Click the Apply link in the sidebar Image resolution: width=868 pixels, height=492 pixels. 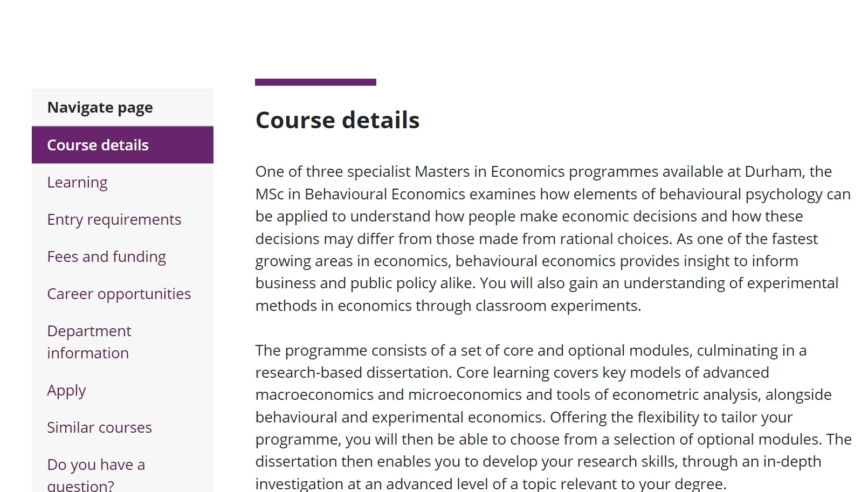pyautogui.click(x=66, y=390)
